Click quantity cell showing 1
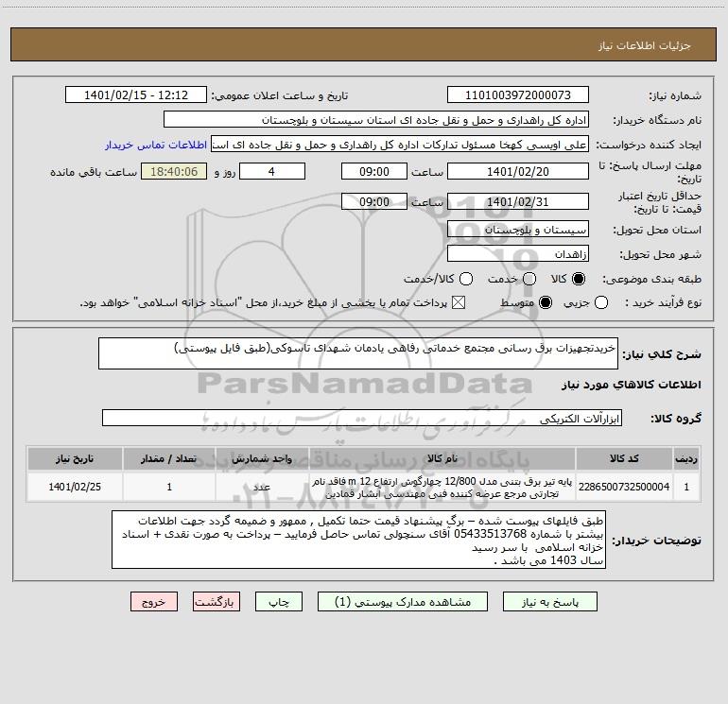The image size is (728, 704). [169, 487]
